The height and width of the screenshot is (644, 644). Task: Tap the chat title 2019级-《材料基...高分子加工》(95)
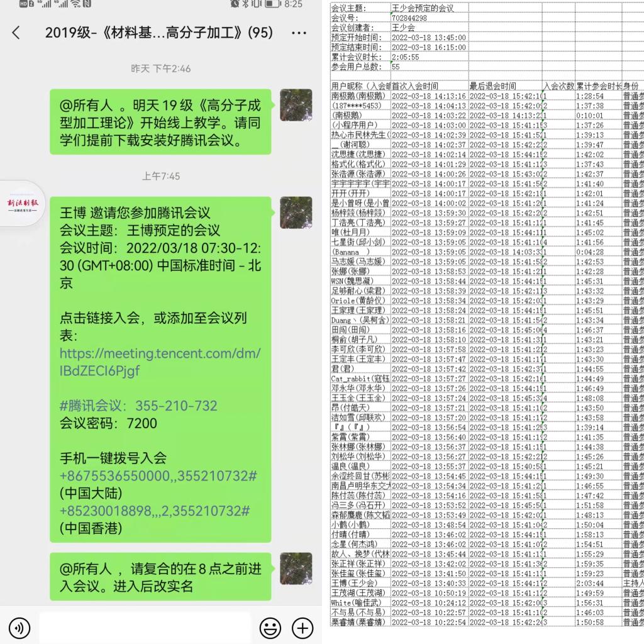point(159,33)
